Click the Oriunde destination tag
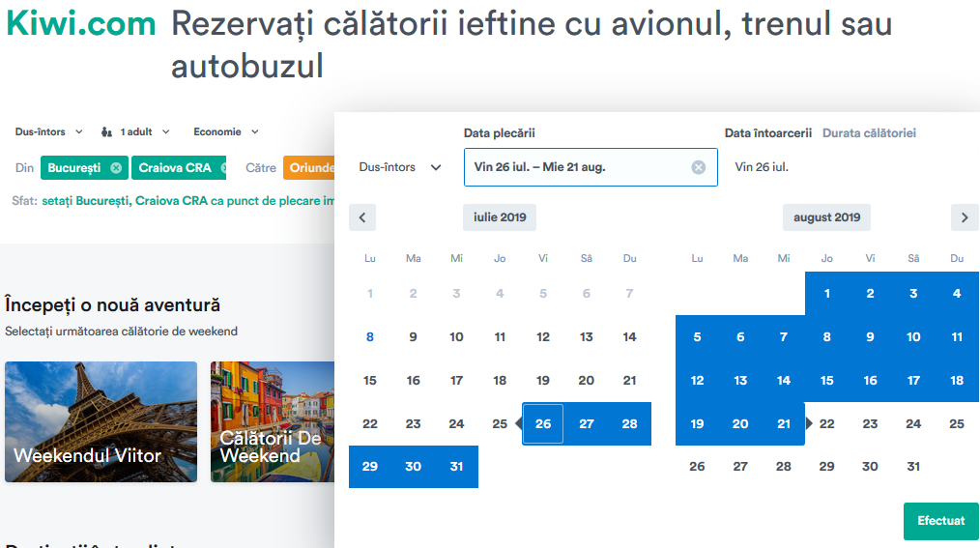This screenshot has width=980, height=548. pyautogui.click(x=308, y=168)
